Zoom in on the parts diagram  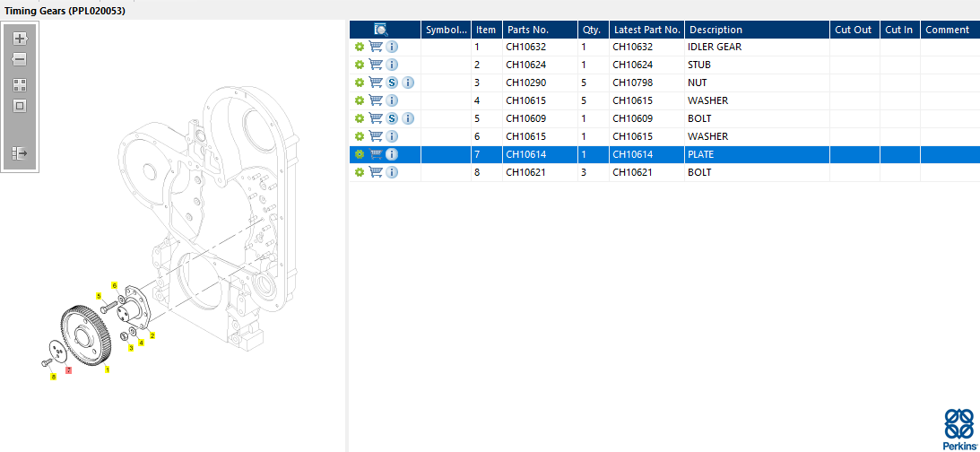[20, 39]
